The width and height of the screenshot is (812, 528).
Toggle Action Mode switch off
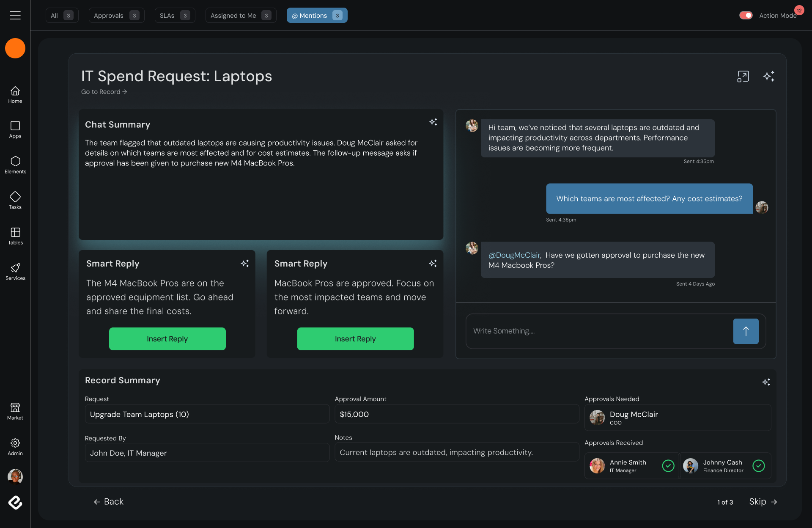[x=746, y=15]
